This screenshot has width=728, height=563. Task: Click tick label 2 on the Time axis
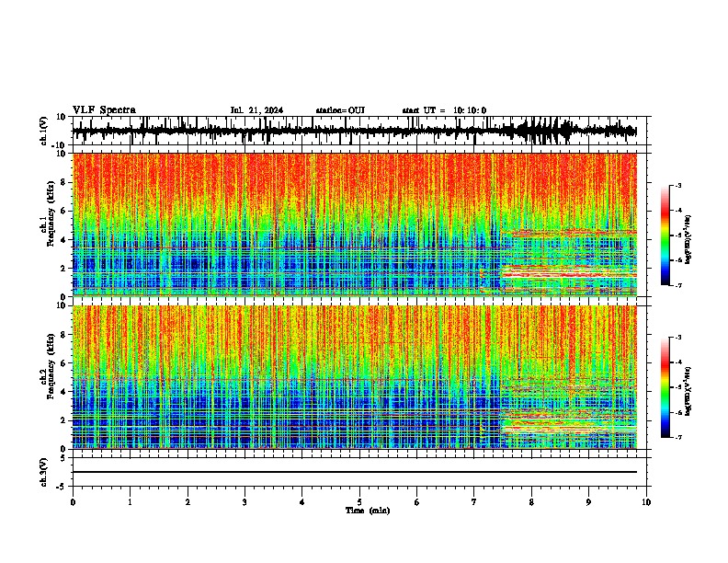[188, 502]
